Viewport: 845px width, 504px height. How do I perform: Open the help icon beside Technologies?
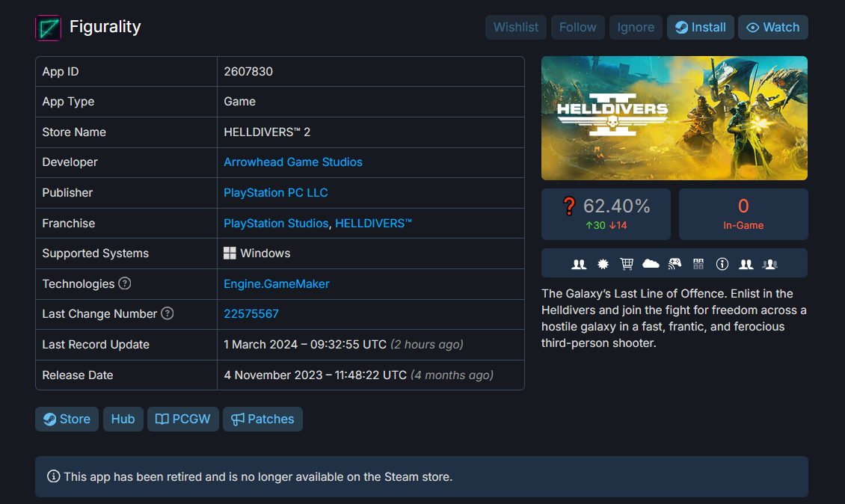(x=125, y=283)
